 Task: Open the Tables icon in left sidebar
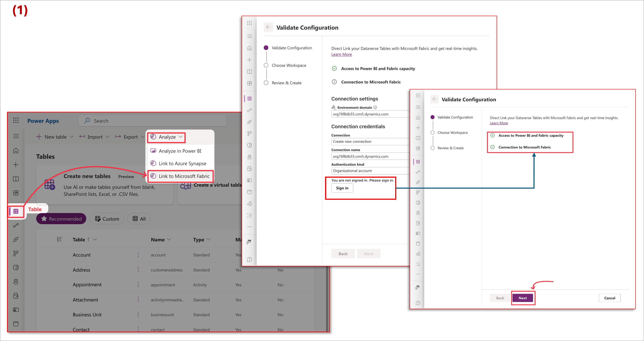pos(16,211)
